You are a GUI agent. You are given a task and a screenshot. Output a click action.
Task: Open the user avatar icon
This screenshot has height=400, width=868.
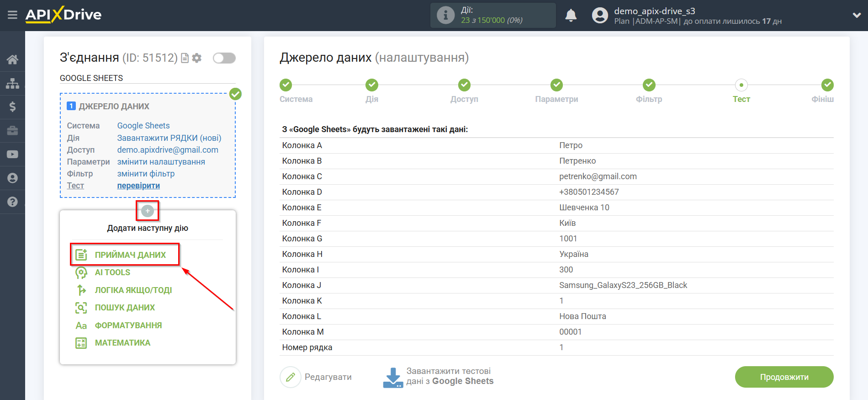click(x=600, y=15)
